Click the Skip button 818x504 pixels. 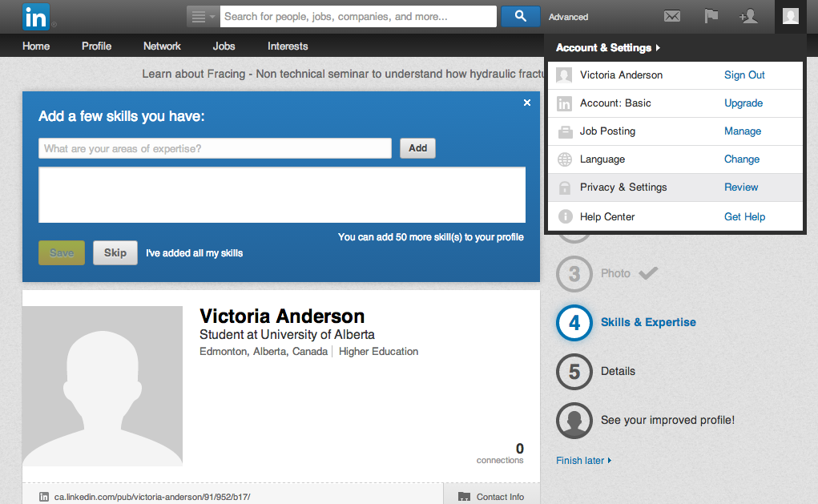tap(115, 252)
